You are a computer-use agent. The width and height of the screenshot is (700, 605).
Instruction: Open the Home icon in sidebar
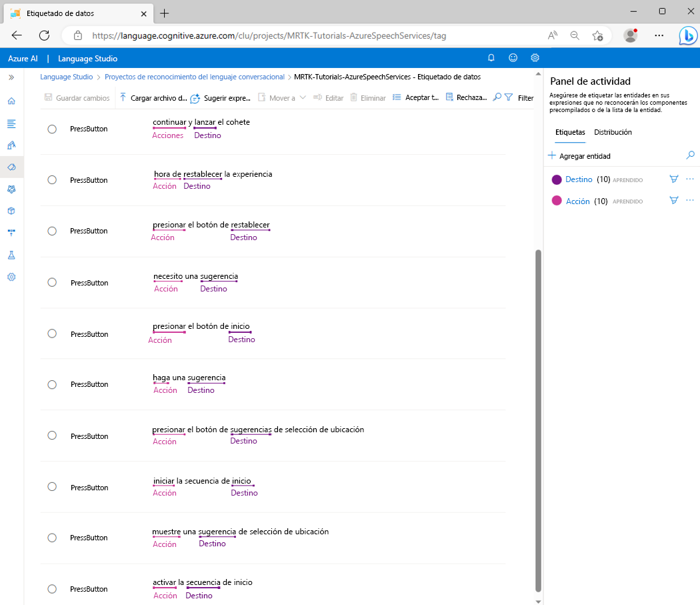tap(11, 101)
